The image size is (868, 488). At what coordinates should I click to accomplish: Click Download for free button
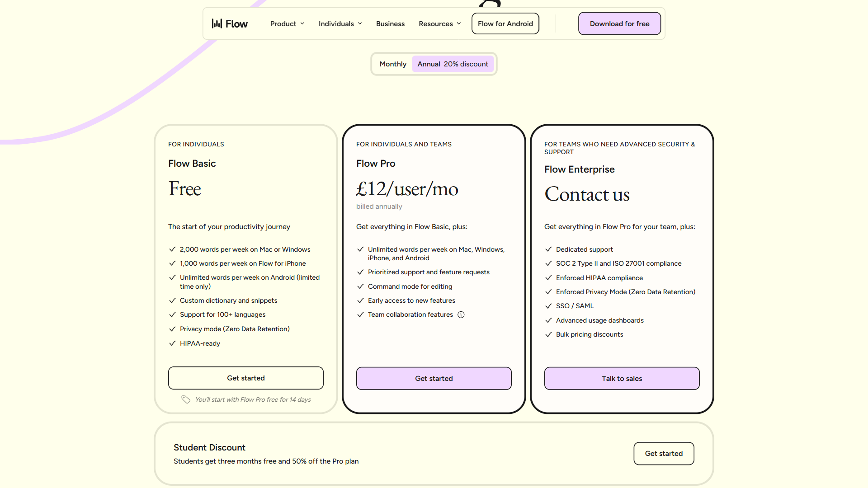(x=619, y=23)
